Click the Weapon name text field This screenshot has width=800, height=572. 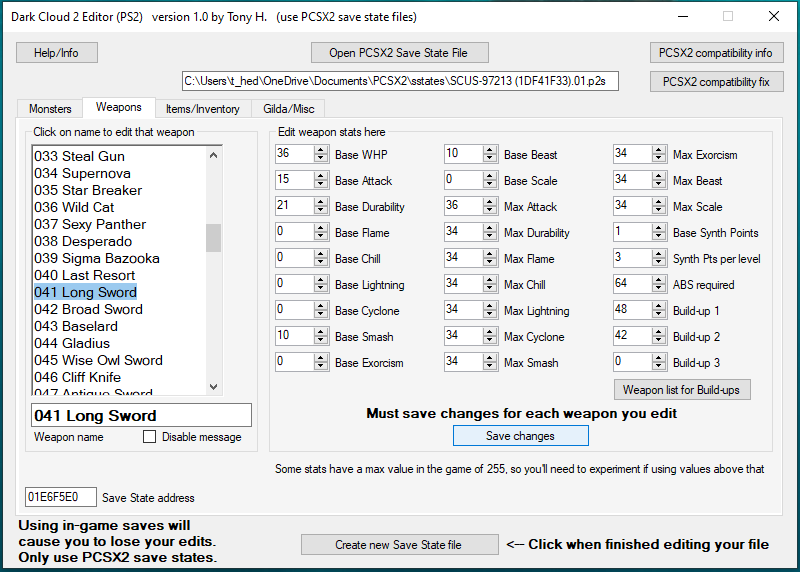tap(141, 416)
